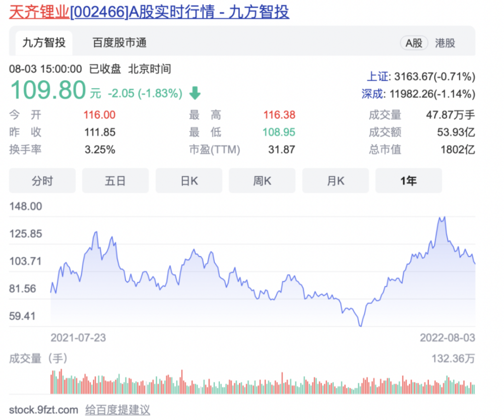Select the 1年 chart range
This screenshot has height=420, width=504.
(x=409, y=181)
